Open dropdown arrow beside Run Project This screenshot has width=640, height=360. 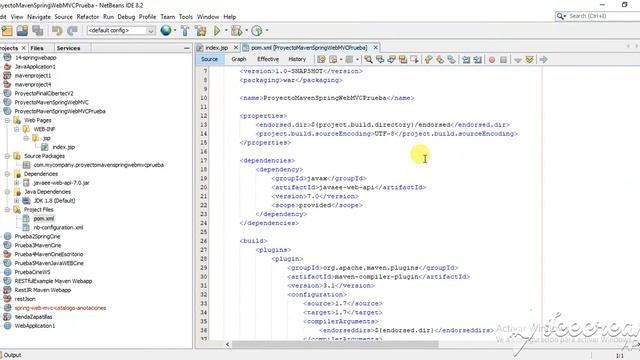(x=226, y=31)
